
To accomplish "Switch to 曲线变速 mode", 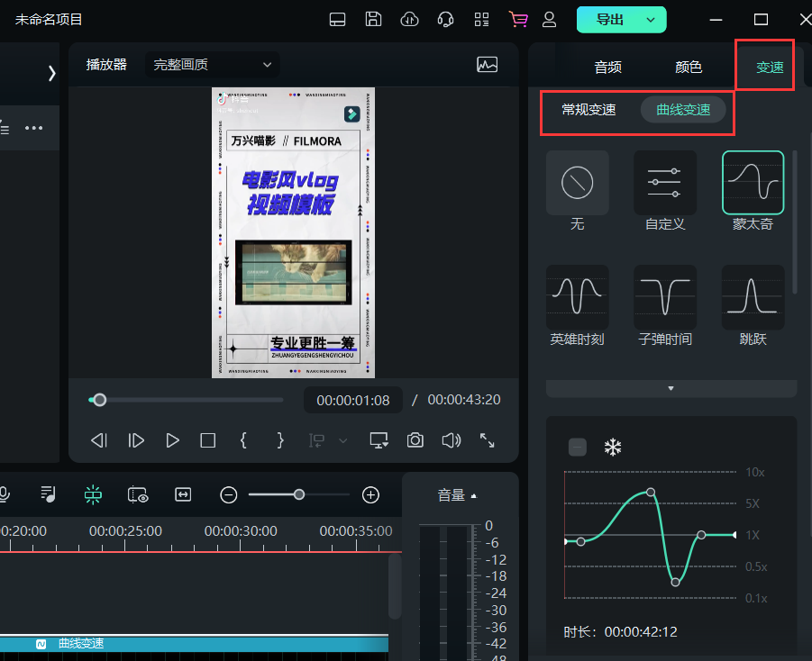I will [683, 110].
